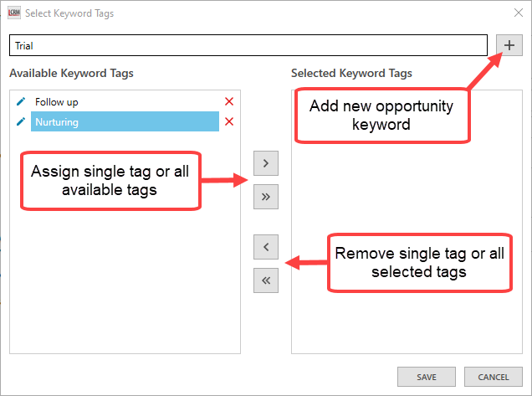Viewport: 532px width, 396px height.
Task: Click the app icon in title bar
Action: [13, 13]
